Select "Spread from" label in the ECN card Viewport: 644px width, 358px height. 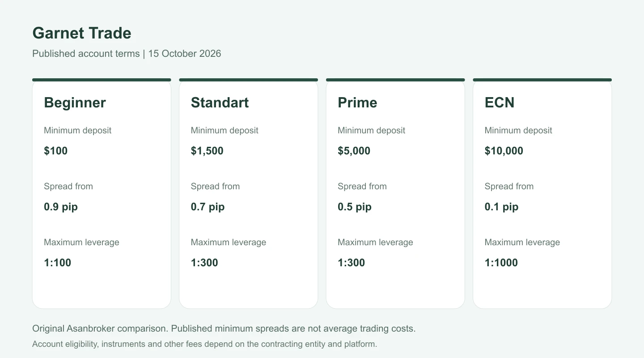(x=509, y=187)
